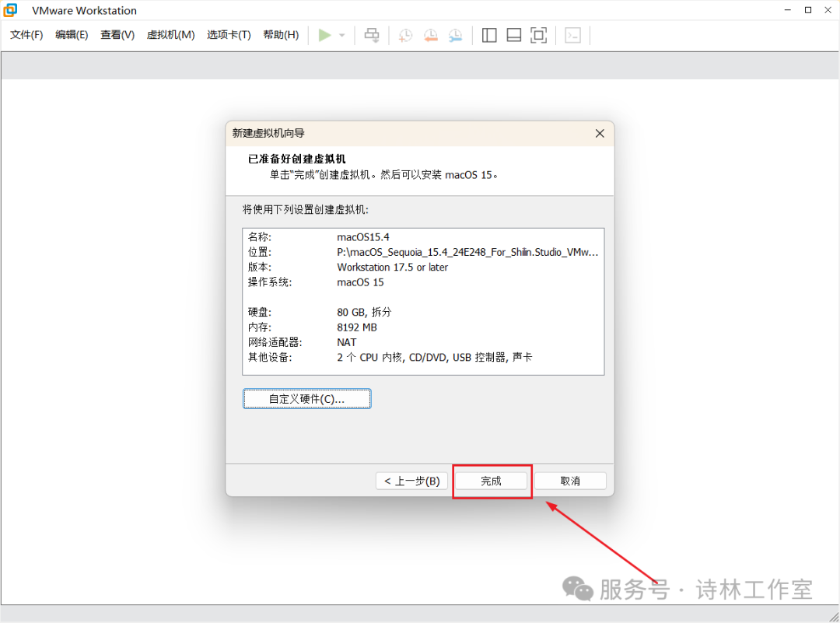Click the console view toolbar icon
The height and width of the screenshot is (623, 840).
click(x=572, y=35)
